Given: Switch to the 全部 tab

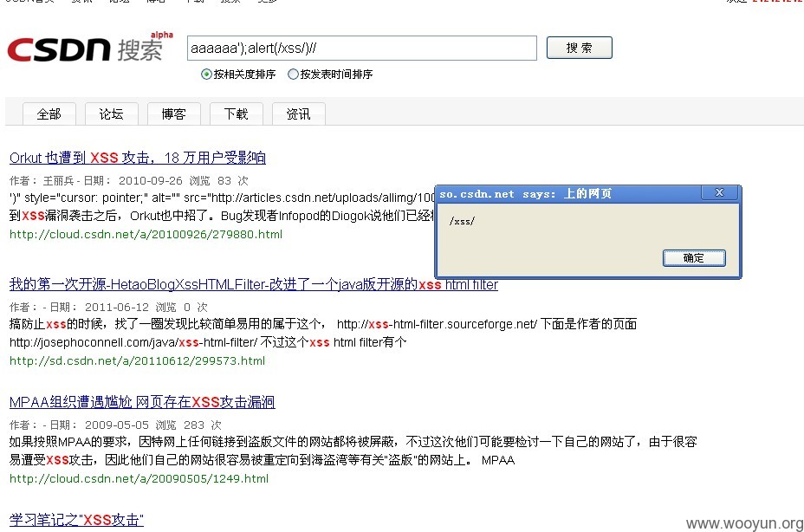Looking at the screenshot, I should coord(49,114).
